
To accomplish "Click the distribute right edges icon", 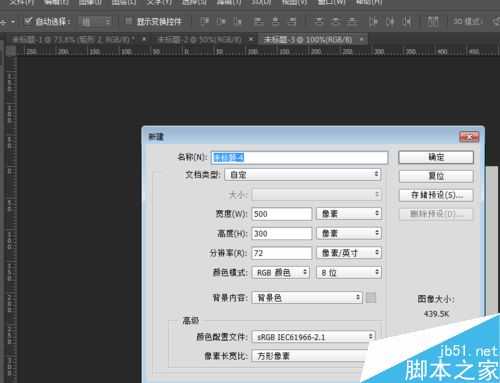I will click(406, 21).
